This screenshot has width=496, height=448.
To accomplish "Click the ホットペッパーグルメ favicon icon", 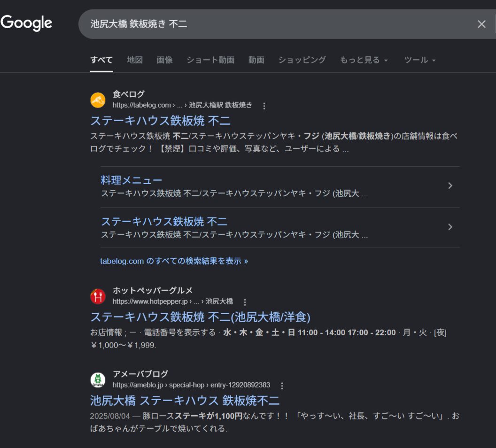I will click(x=98, y=297).
